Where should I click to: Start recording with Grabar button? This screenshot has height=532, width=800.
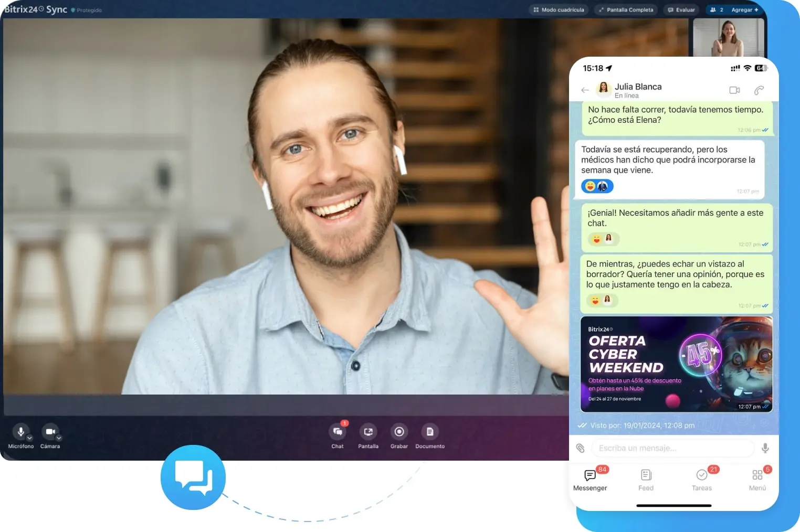pyautogui.click(x=399, y=432)
